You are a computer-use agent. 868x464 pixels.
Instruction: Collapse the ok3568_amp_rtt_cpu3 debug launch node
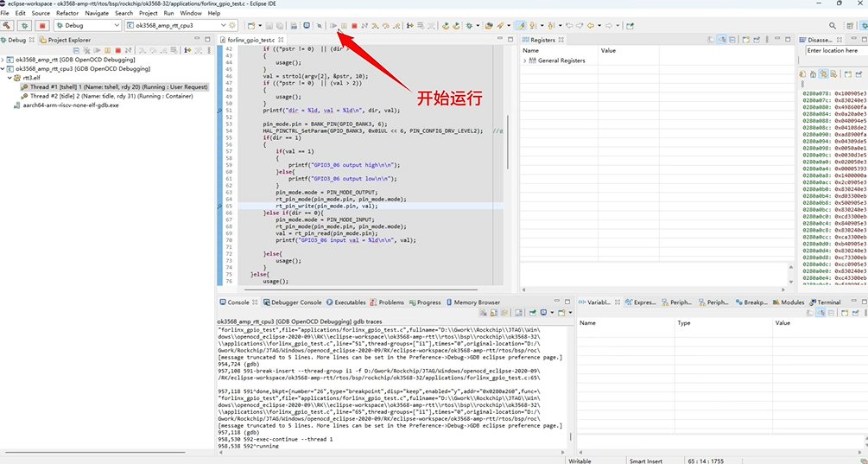click(x=3, y=68)
